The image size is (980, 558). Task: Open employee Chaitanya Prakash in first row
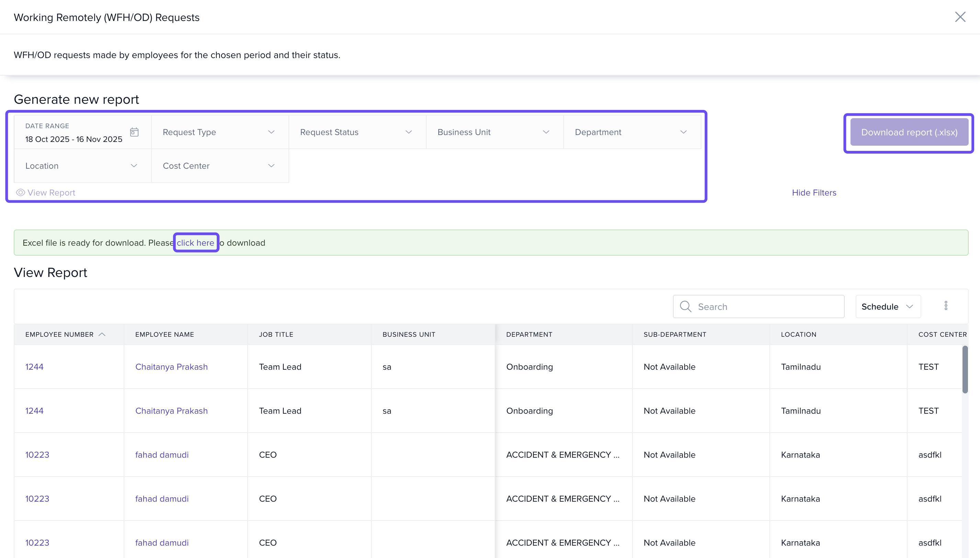171,367
